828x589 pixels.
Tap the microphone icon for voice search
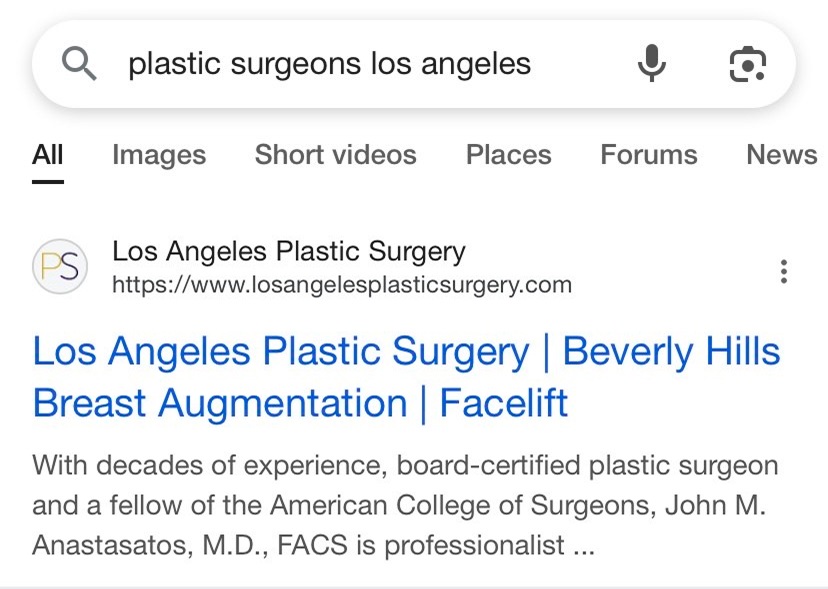(651, 62)
